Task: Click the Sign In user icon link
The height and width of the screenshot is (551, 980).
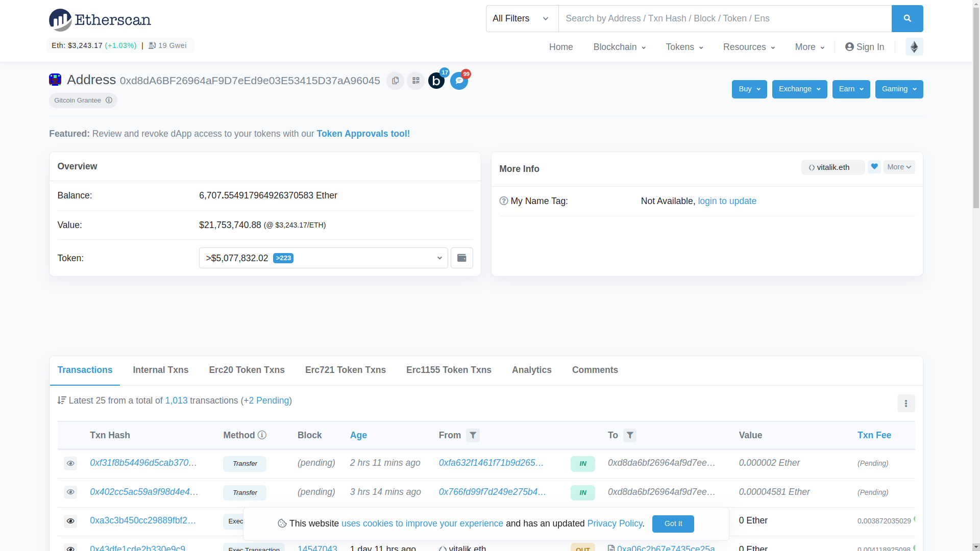Action: click(865, 47)
